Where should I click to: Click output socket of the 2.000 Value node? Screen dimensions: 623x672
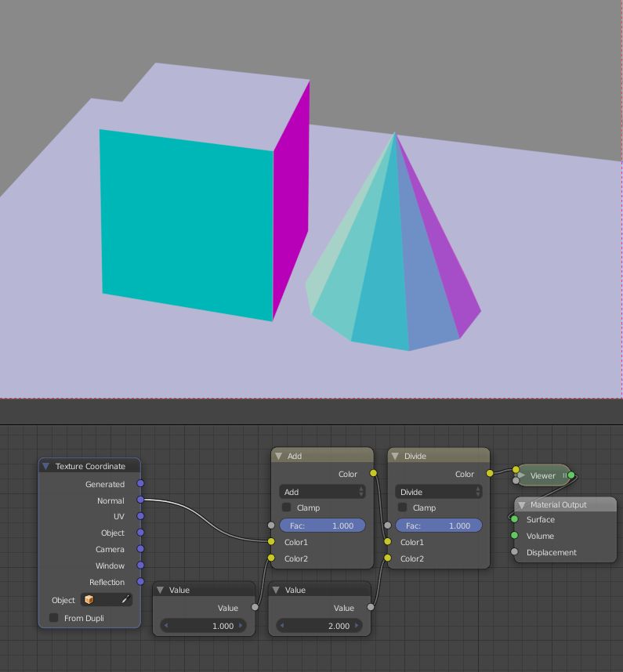[x=371, y=607]
